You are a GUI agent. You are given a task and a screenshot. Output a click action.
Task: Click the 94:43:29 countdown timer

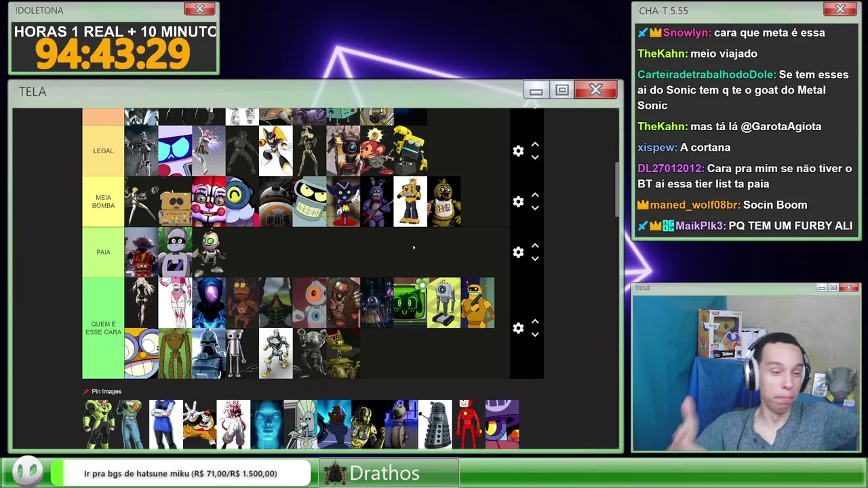[113, 54]
